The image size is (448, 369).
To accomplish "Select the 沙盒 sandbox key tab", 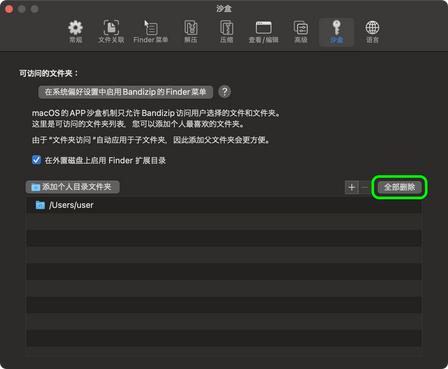I will tap(336, 32).
